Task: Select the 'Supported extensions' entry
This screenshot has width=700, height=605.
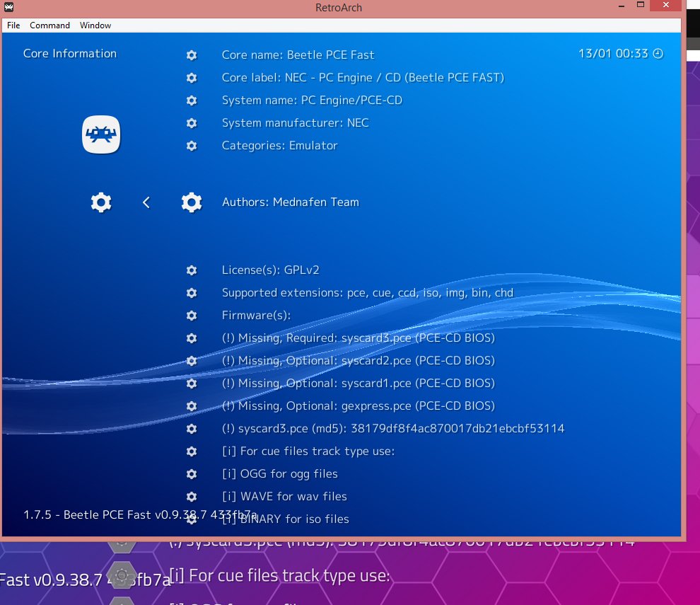Action: pyautogui.click(x=368, y=293)
